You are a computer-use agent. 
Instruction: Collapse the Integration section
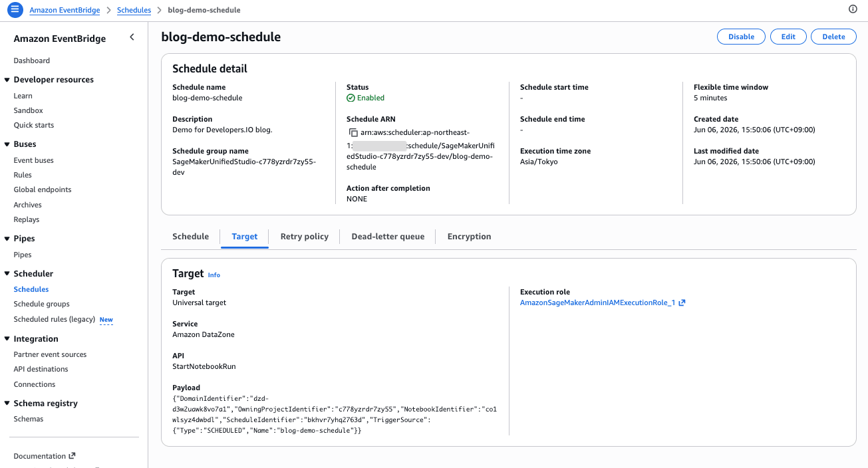(x=7, y=339)
